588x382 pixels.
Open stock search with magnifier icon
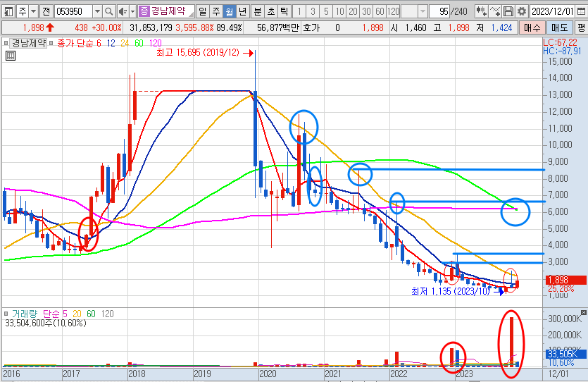pos(108,12)
